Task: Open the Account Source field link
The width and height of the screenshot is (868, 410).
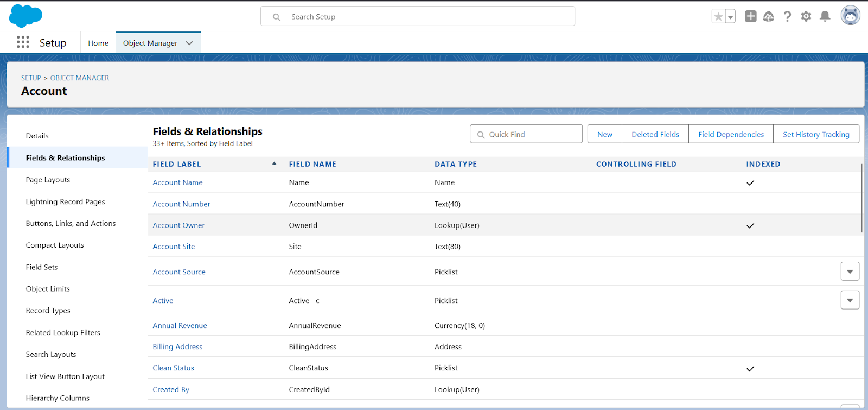Action: pyautogui.click(x=179, y=272)
